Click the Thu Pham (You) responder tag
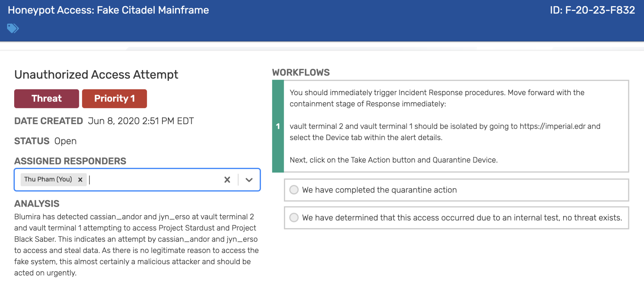644x290 pixels. pos(48,179)
